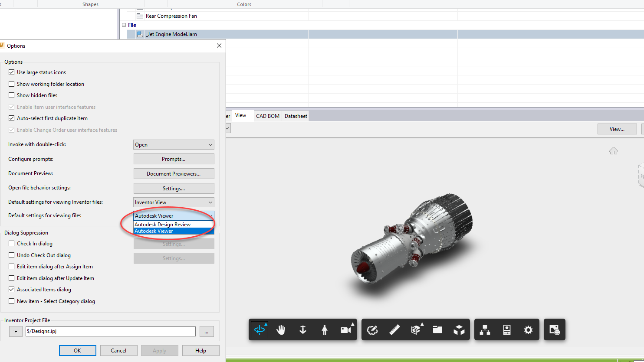Cancel the Options dialog
The width and height of the screenshot is (644, 362).
(x=118, y=351)
